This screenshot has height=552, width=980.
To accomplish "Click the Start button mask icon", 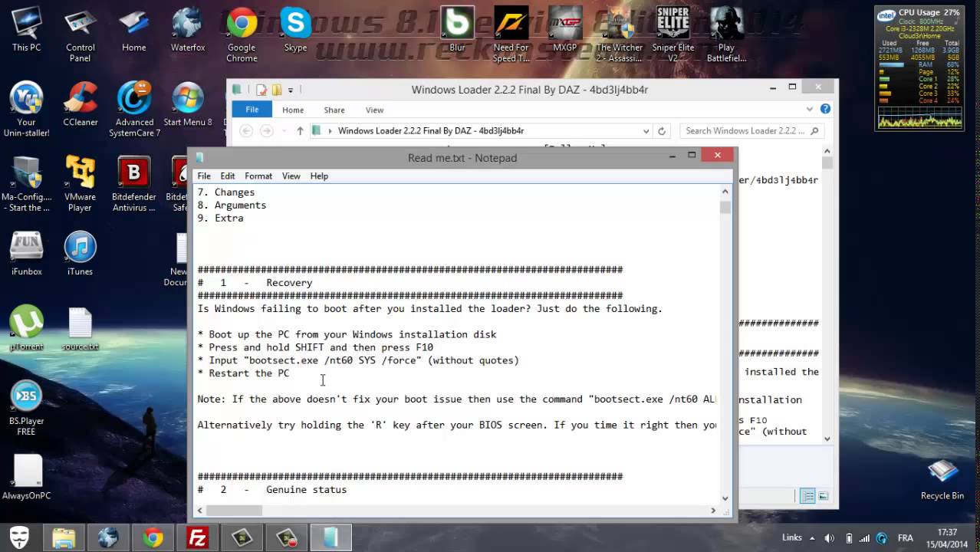I will [19, 537].
